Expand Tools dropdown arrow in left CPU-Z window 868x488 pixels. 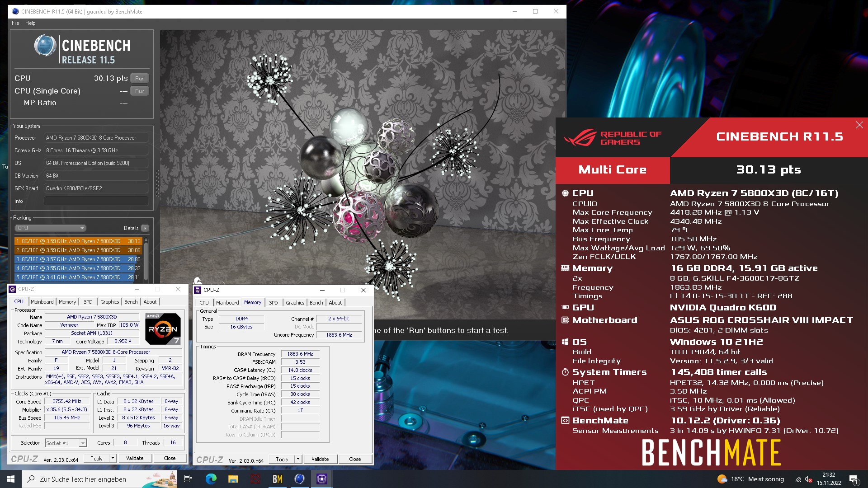click(x=113, y=459)
